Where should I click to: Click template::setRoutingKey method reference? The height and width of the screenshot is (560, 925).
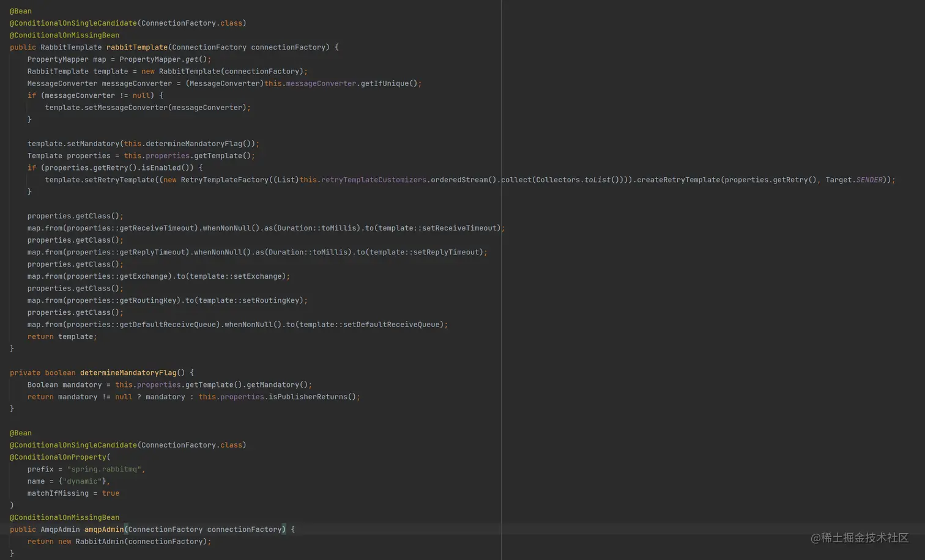[249, 301]
